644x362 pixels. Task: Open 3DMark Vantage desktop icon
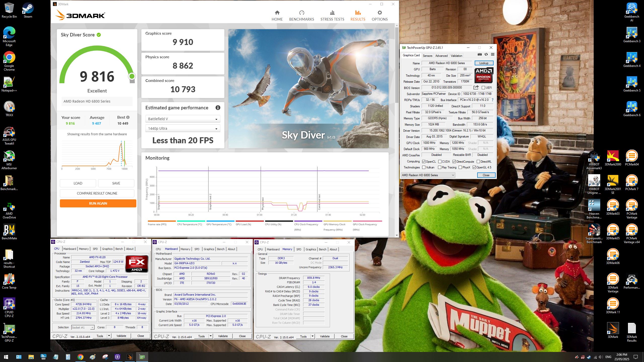pyautogui.click(x=613, y=283)
